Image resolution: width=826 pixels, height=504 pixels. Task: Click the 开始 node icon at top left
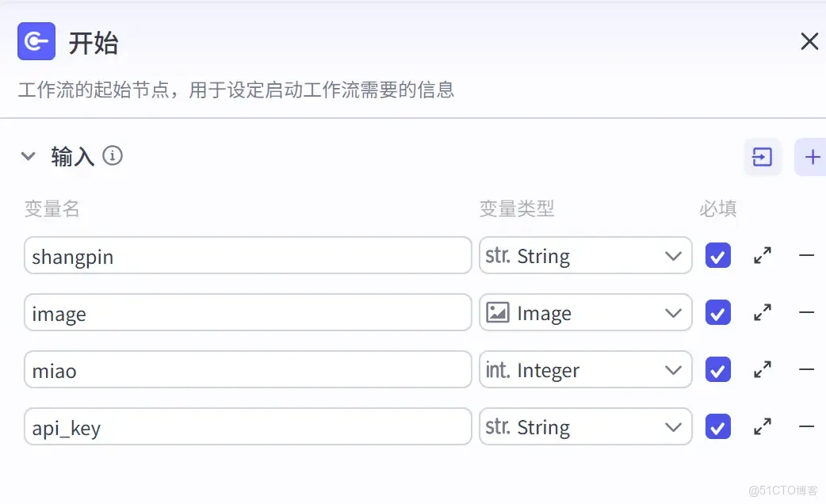coord(36,41)
